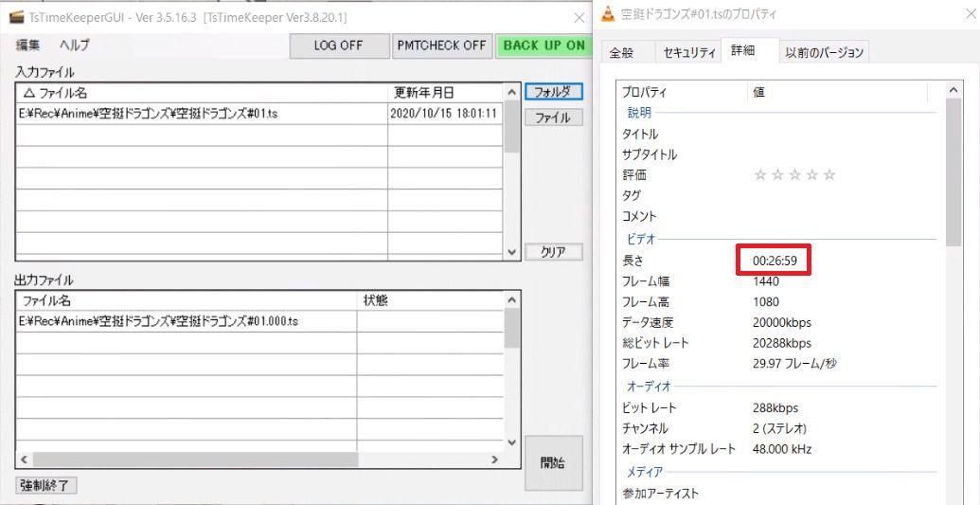Click the コメント property row
This screenshot has width=980, height=505.
tap(780, 217)
